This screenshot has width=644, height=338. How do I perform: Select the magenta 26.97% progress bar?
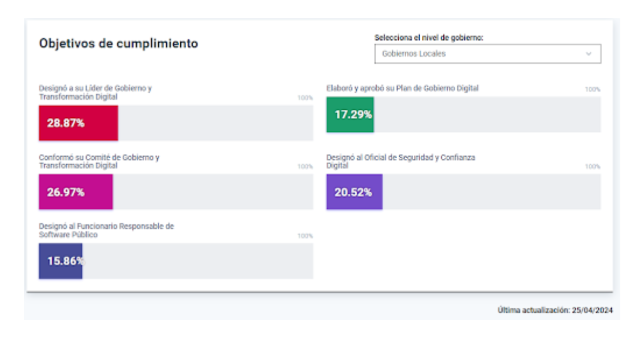coord(75,190)
